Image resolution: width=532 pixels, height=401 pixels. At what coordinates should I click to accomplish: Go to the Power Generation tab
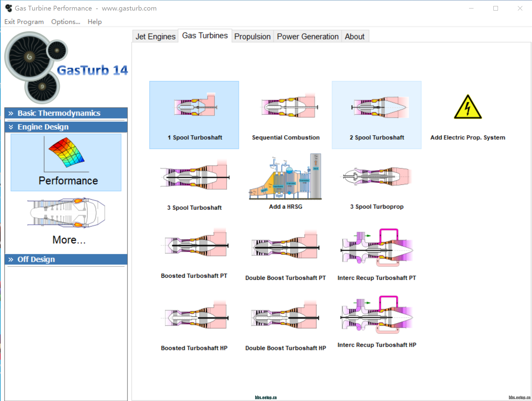pyautogui.click(x=308, y=36)
